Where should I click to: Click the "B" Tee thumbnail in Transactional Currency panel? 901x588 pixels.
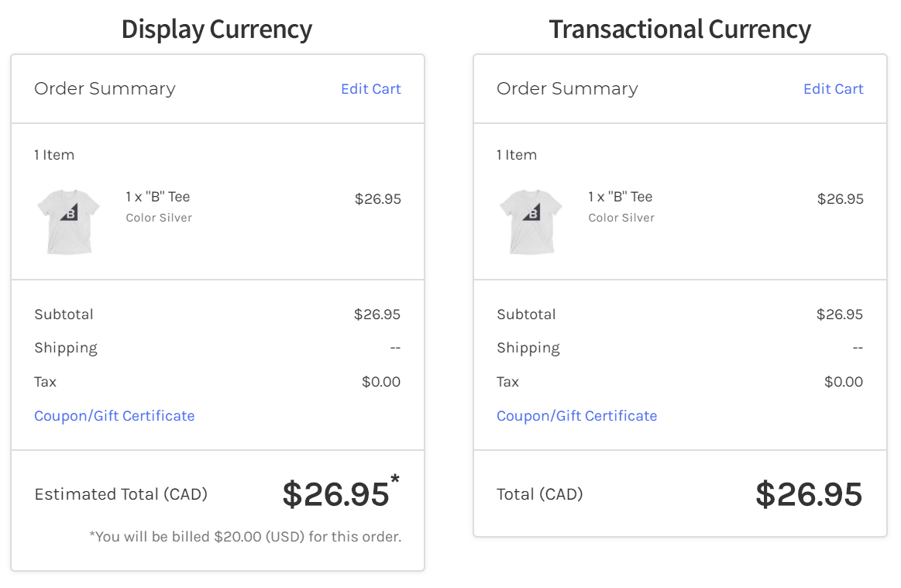[x=531, y=222]
